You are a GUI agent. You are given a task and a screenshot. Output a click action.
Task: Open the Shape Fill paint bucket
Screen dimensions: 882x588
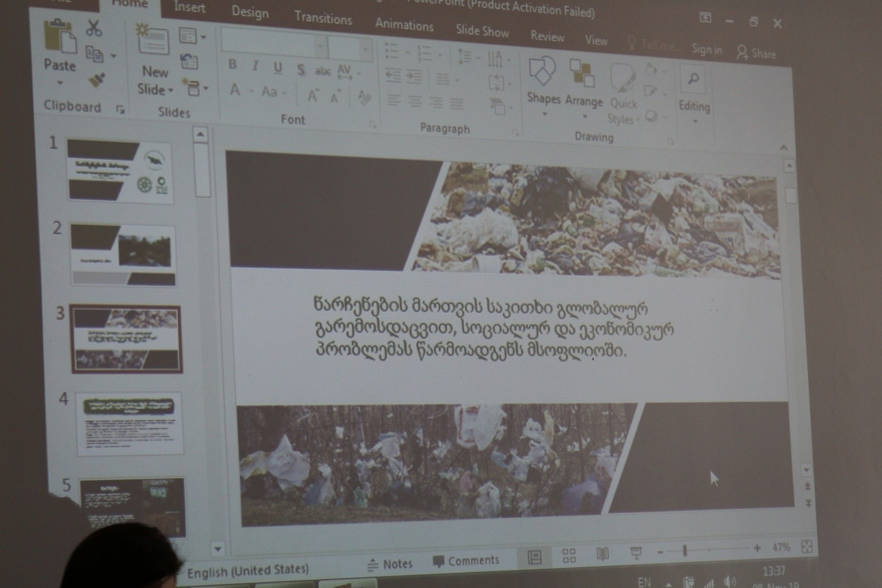coord(650,69)
